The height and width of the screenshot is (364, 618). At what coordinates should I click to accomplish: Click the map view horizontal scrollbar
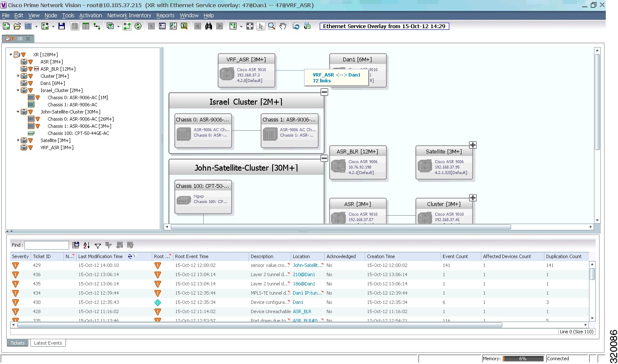(x=341, y=227)
